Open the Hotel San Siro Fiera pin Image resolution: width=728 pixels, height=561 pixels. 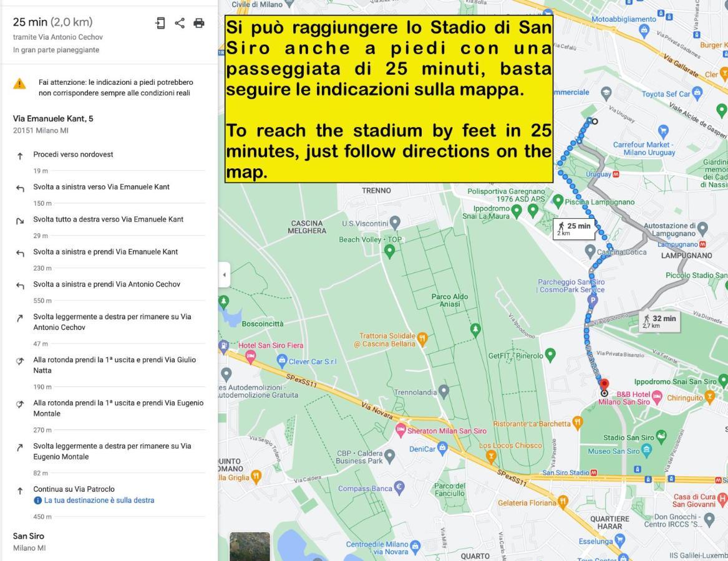(250, 357)
